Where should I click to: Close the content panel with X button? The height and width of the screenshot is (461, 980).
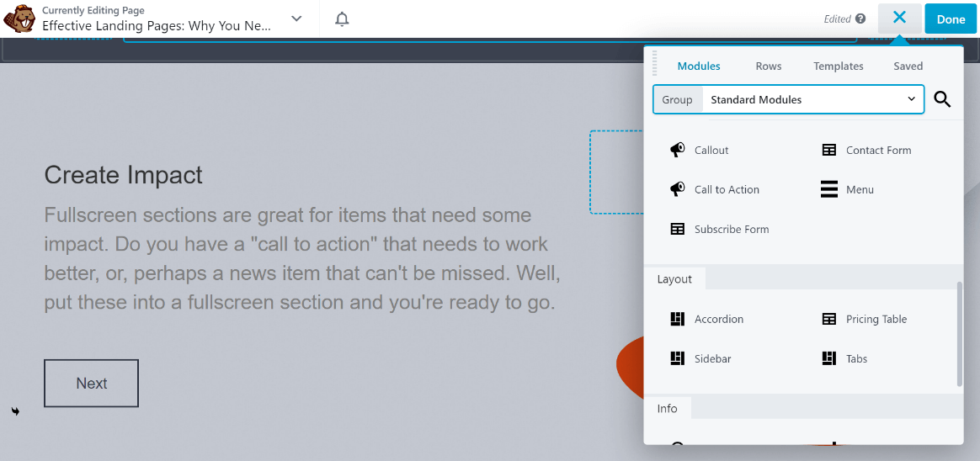coord(899,19)
